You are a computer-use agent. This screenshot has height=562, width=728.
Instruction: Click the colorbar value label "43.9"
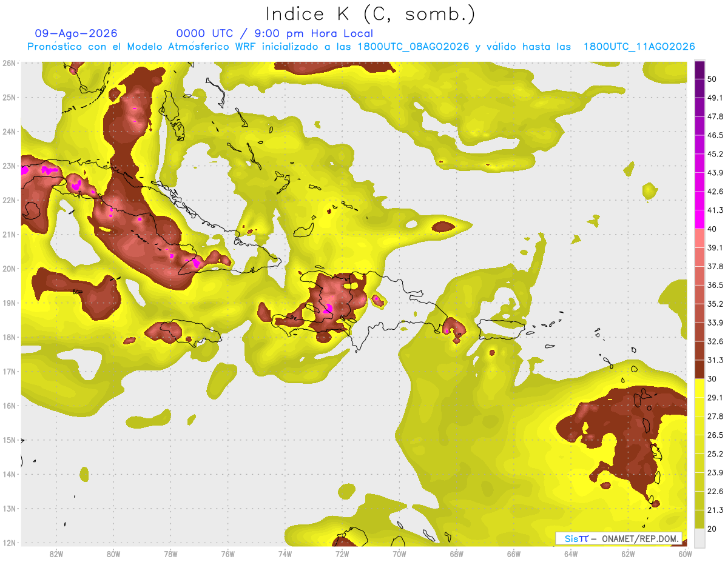[x=715, y=173]
